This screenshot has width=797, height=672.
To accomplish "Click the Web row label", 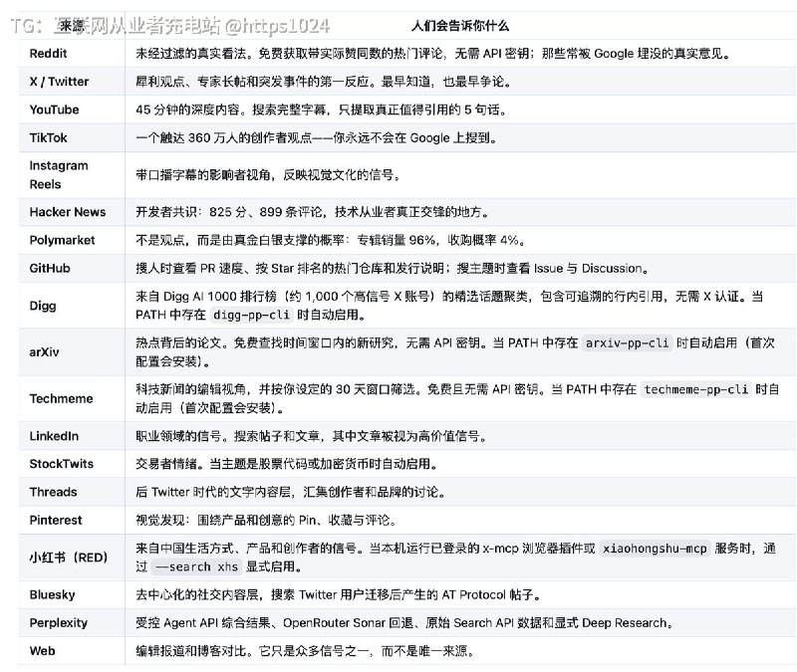I will [x=42, y=651].
